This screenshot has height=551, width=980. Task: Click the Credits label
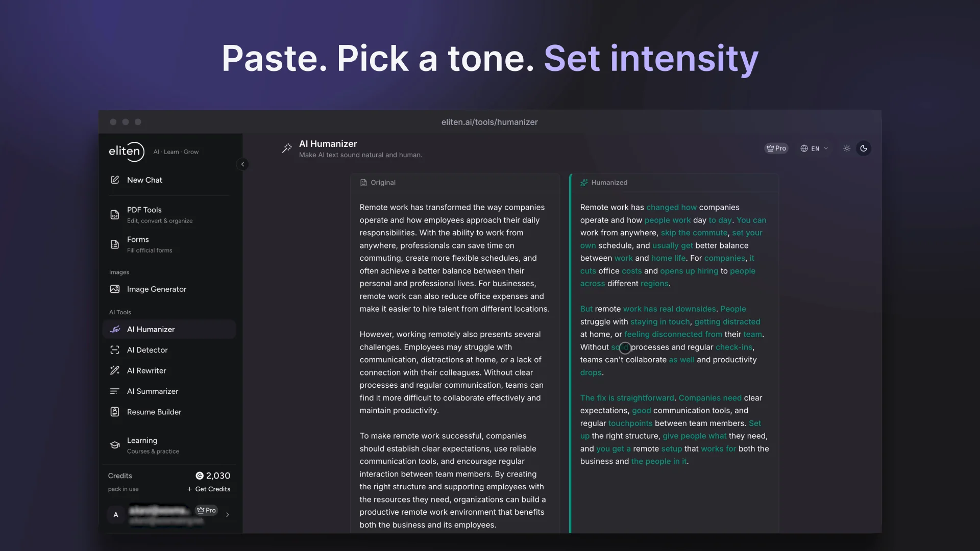click(120, 476)
